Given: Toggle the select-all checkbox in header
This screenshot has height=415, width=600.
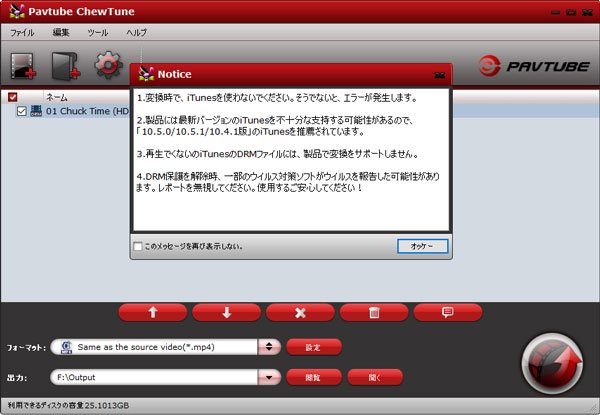Looking at the screenshot, I should click(13, 97).
